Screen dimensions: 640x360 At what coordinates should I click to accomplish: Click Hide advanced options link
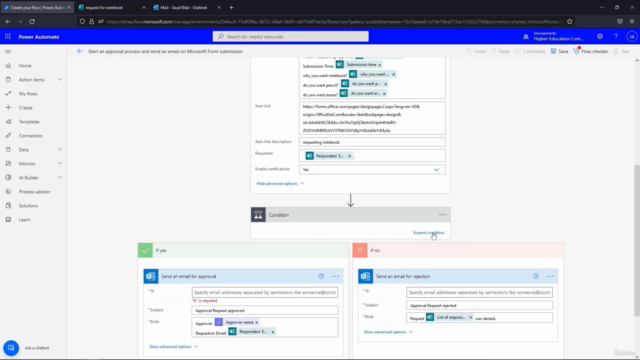pyautogui.click(x=280, y=184)
